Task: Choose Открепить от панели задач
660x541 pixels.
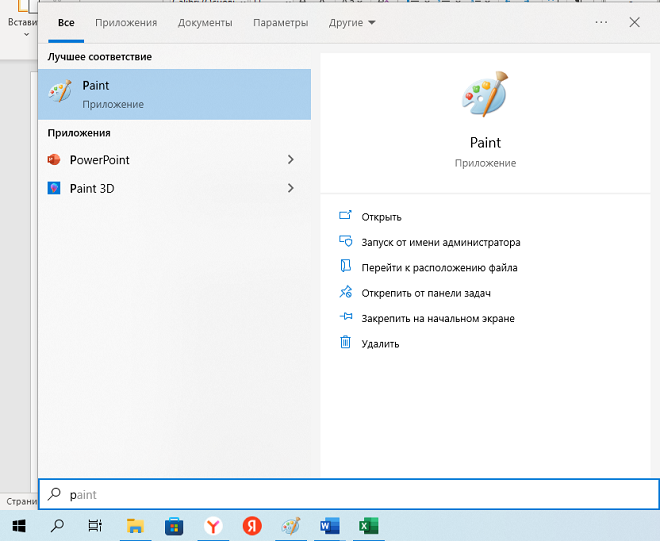Action: (426, 293)
